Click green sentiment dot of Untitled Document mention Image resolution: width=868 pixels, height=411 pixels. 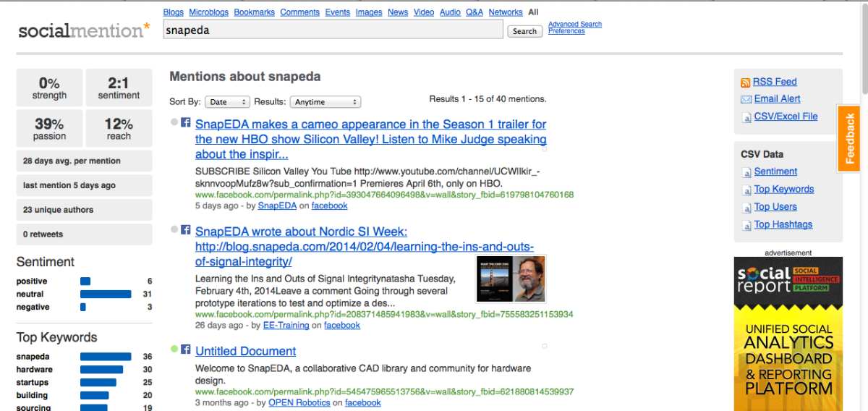(174, 349)
